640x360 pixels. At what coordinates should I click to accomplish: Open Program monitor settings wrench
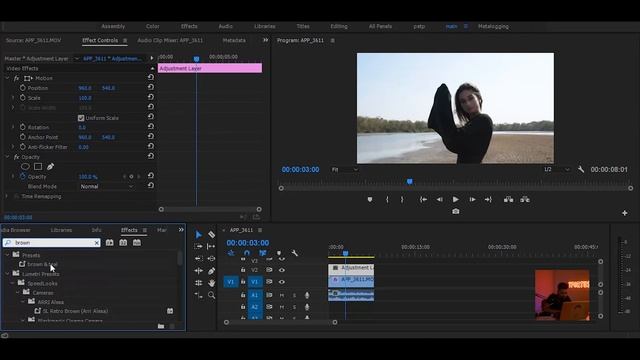click(x=581, y=169)
